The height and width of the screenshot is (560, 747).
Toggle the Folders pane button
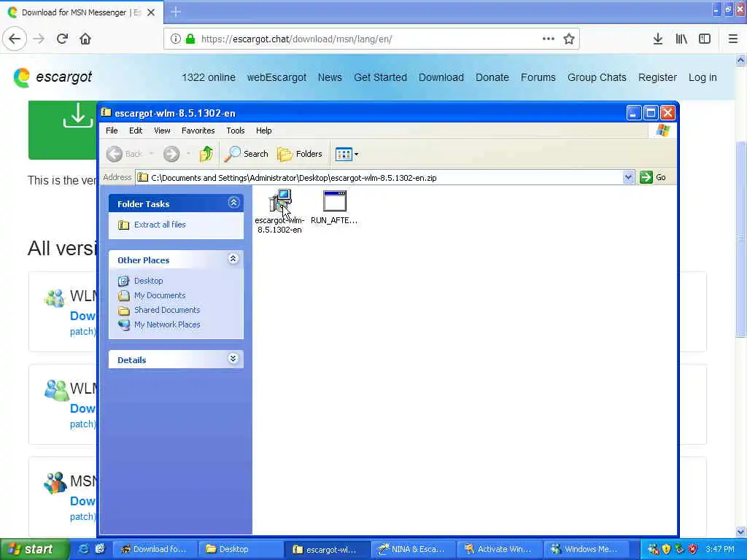tap(300, 154)
